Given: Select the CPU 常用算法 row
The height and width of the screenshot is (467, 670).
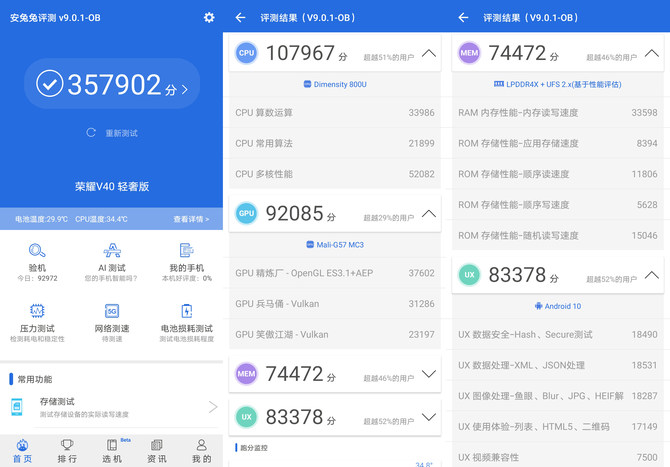Looking at the screenshot, I should (x=335, y=143).
